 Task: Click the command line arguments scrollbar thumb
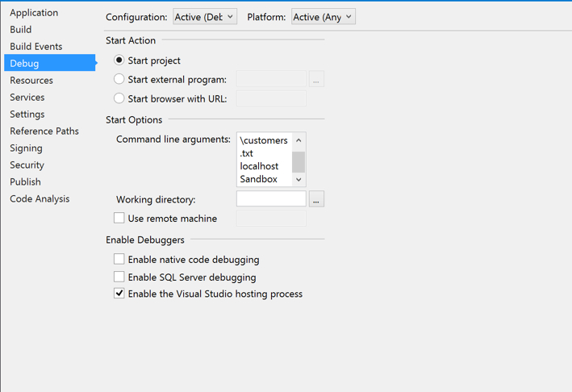[299, 161]
